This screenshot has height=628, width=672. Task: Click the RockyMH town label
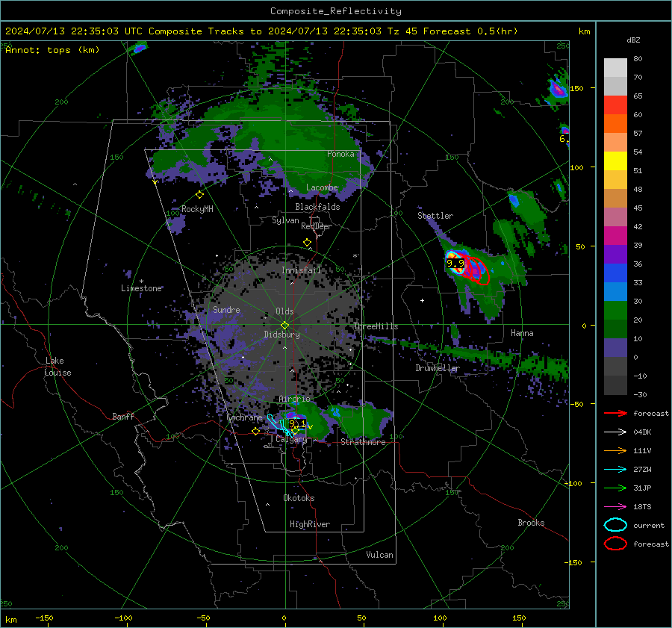[x=197, y=209]
